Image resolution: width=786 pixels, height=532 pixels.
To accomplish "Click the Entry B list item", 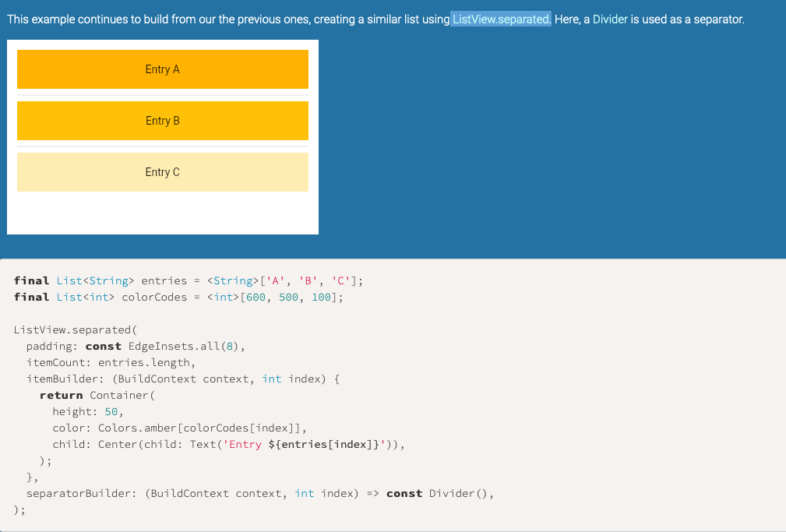I will click(162, 121).
